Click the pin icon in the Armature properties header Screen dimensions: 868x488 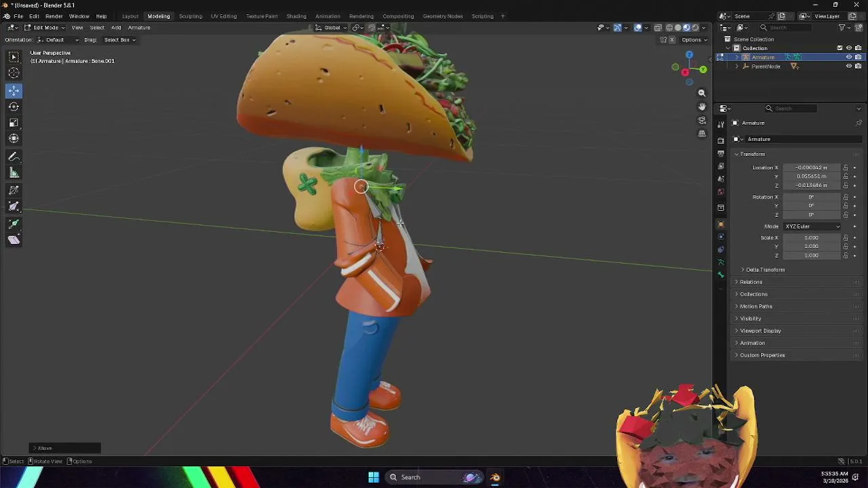(859, 123)
